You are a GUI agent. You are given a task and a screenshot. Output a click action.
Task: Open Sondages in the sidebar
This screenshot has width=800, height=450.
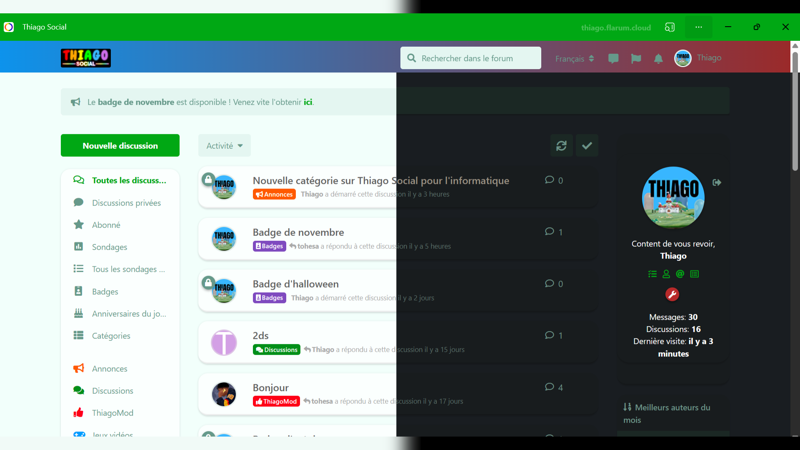click(109, 247)
